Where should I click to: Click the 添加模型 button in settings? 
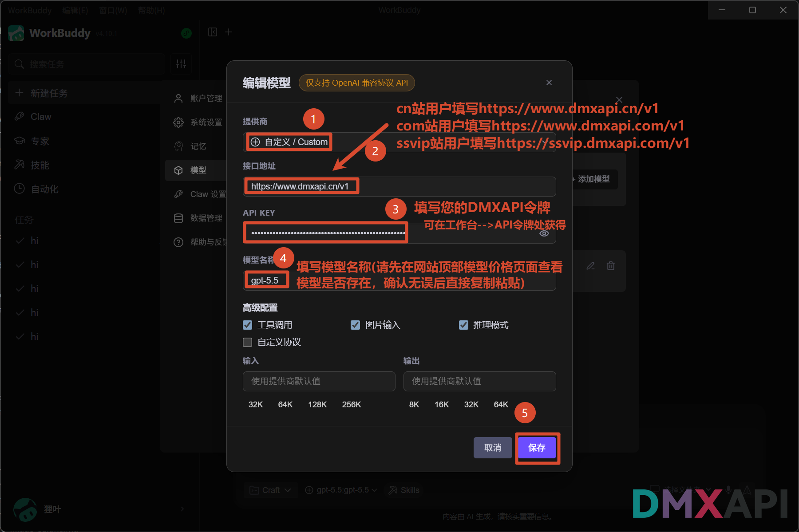pyautogui.click(x=594, y=179)
